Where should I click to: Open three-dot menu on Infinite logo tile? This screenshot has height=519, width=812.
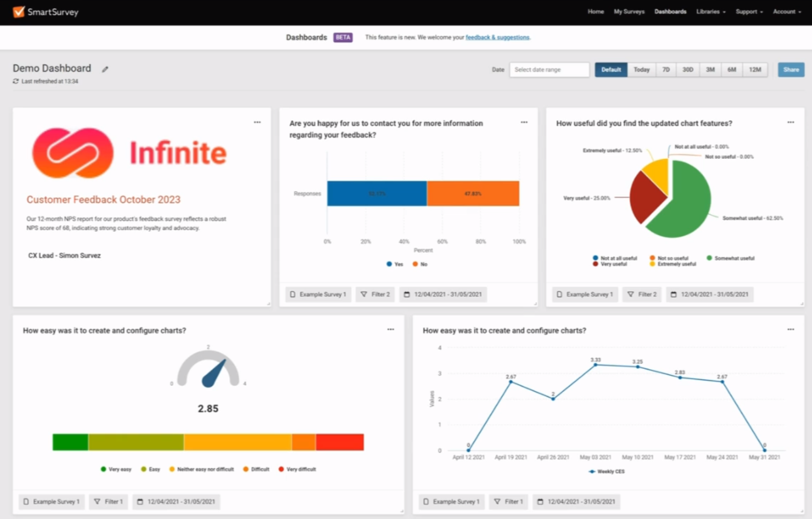[257, 122]
